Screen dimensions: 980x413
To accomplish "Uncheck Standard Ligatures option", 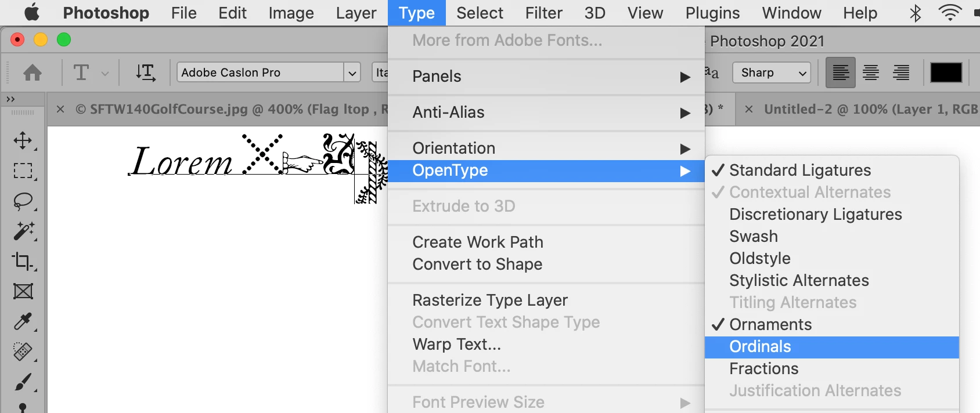I will [x=800, y=170].
